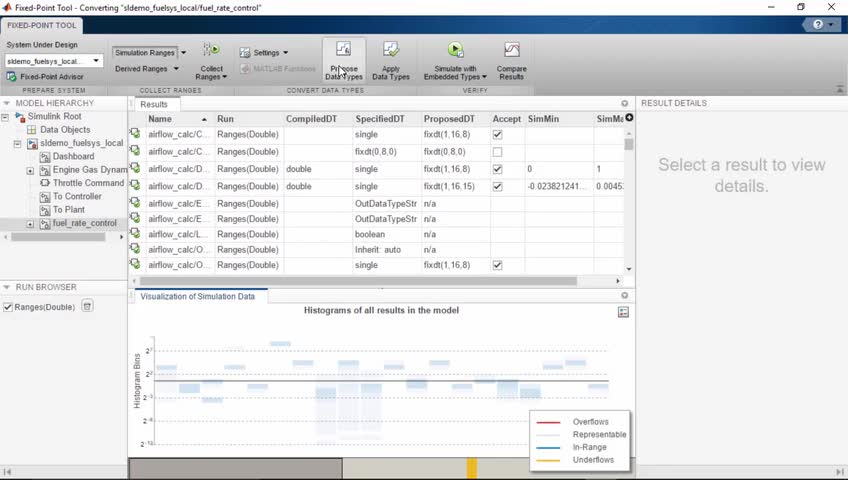Open the Visualization panel options circle icon
Viewport: 848px width, 480px height.
pos(625,295)
